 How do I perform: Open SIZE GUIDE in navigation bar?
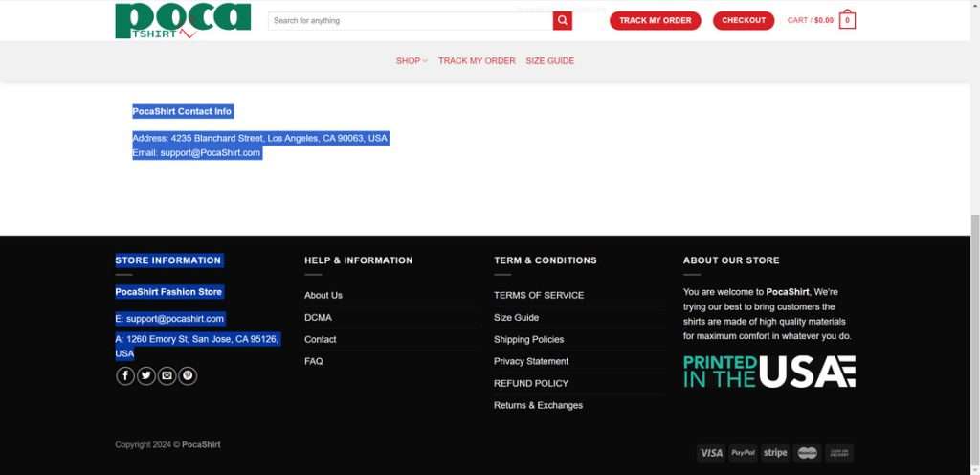(x=550, y=60)
